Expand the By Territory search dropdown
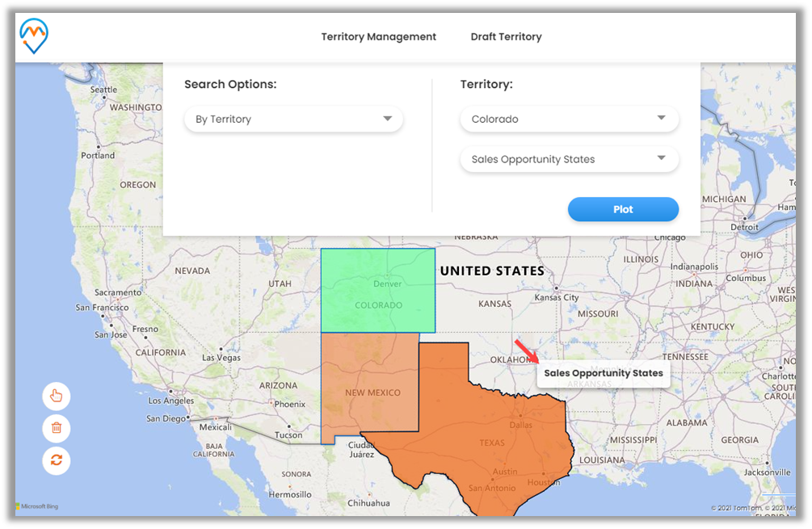The image size is (812, 529). [x=293, y=120]
